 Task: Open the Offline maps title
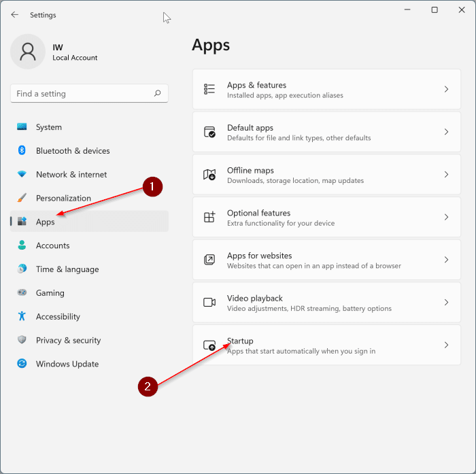point(250,170)
